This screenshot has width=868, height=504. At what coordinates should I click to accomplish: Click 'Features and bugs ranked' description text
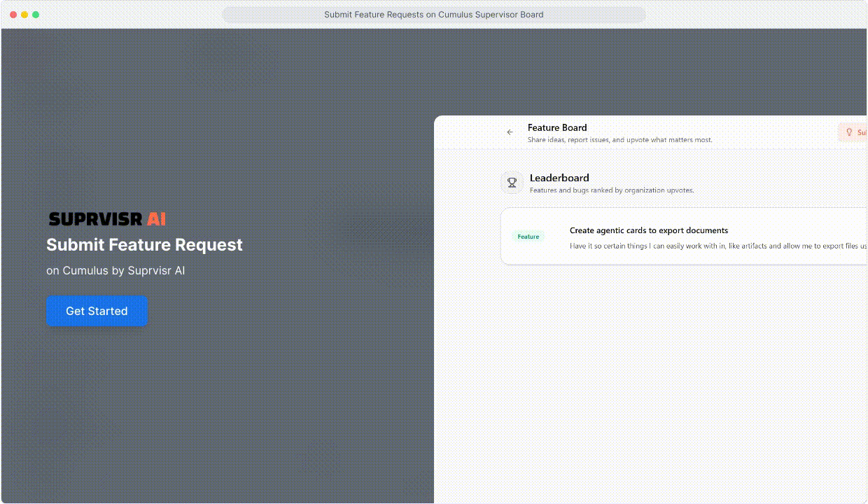[x=611, y=190]
